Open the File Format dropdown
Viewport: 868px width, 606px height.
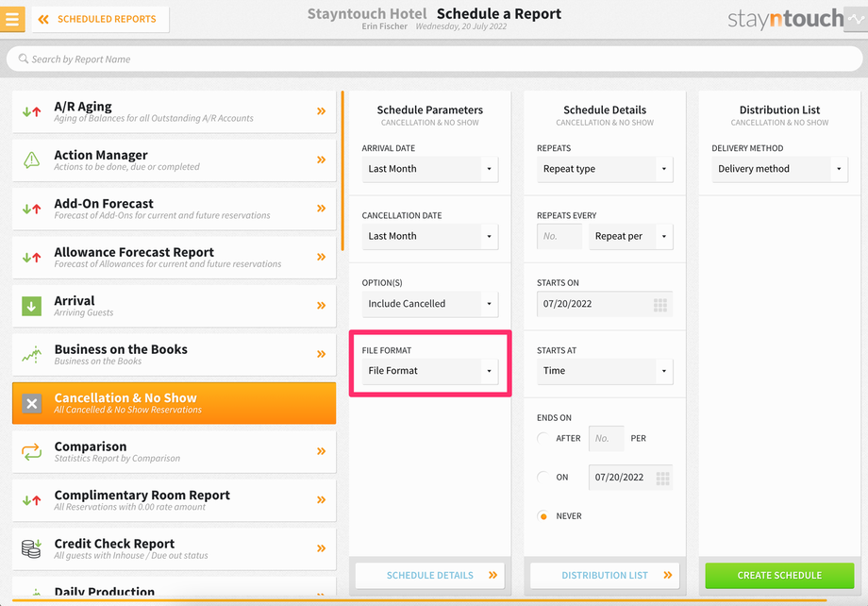(430, 371)
